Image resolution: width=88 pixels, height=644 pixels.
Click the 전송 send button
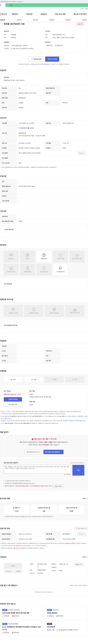tap(78, 470)
